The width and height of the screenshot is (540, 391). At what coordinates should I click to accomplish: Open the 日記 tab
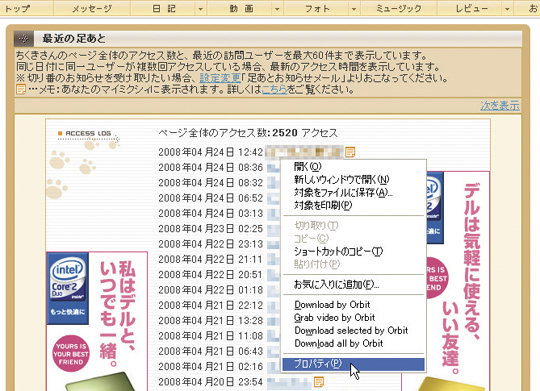[x=164, y=8]
